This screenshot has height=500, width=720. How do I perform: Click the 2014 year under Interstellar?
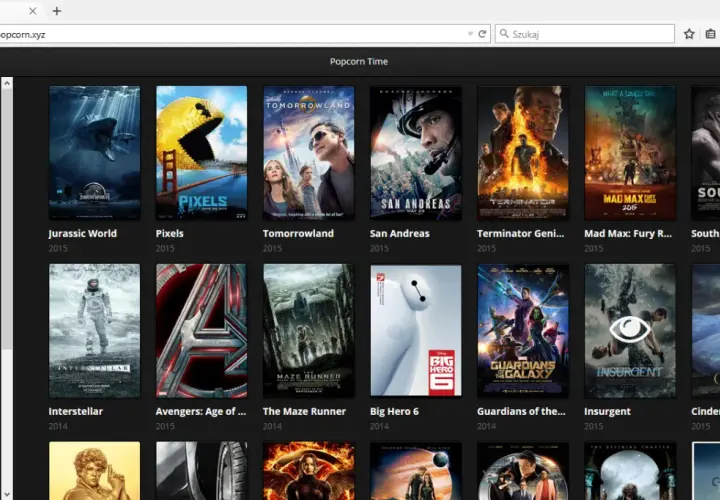pos(58,426)
